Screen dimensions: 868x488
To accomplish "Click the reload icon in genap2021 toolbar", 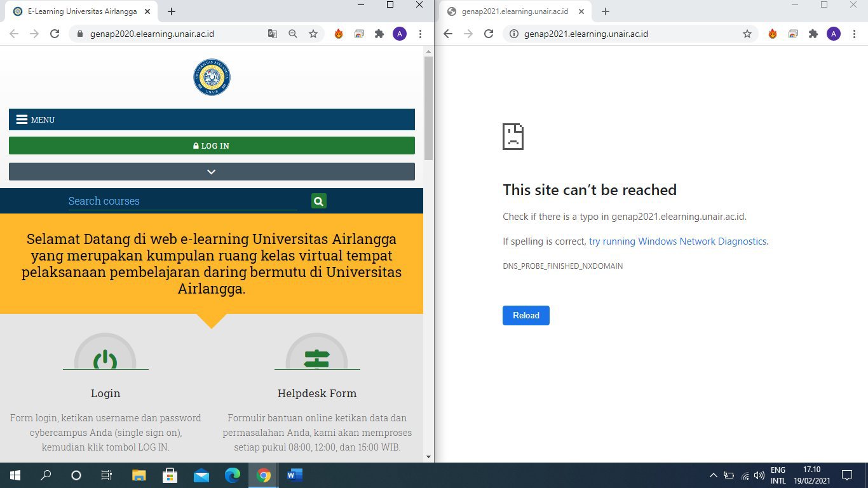I will 489,34.
